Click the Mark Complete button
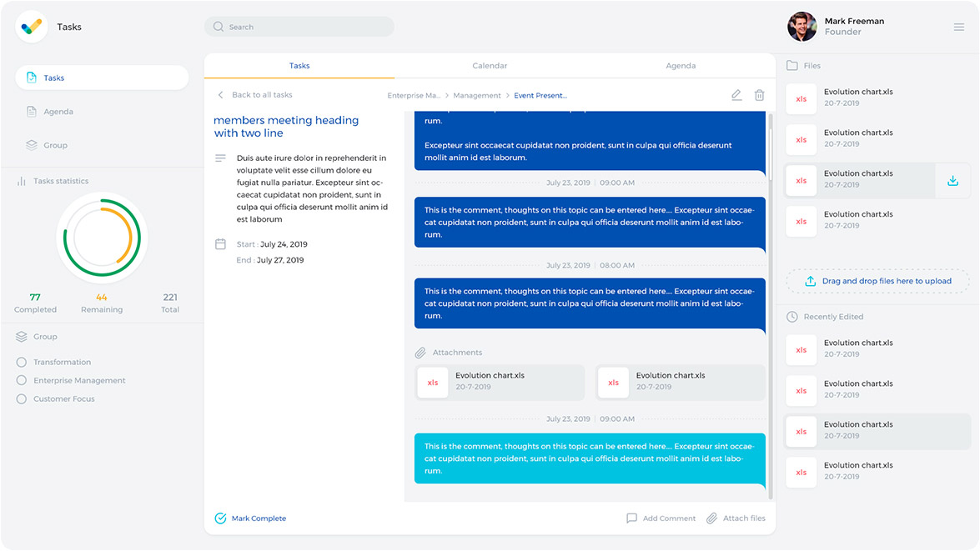Screen dimensions: 980x551 250,518
